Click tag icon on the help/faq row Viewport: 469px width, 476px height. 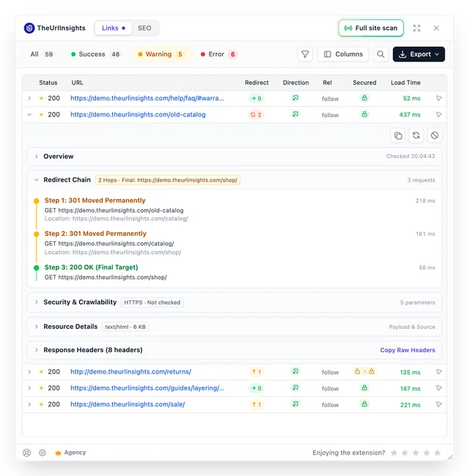(439, 98)
